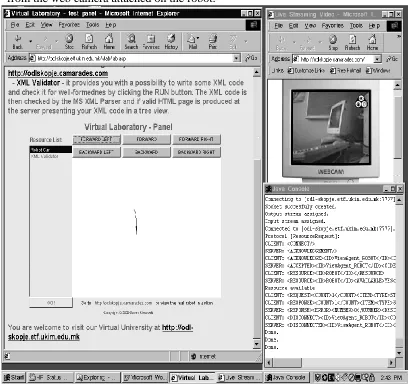Click system tray clock
The height and width of the screenshot is (385, 410).
(x=391, y=378)
